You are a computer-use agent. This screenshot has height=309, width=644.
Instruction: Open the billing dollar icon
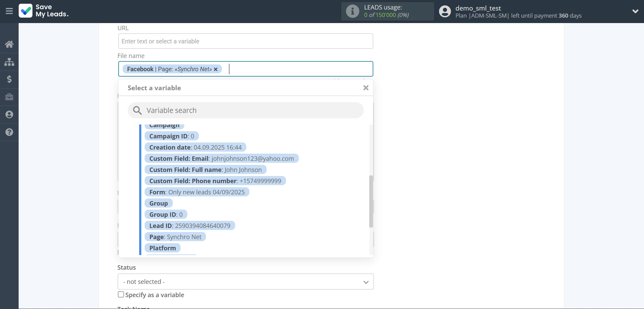coord(9,79)
